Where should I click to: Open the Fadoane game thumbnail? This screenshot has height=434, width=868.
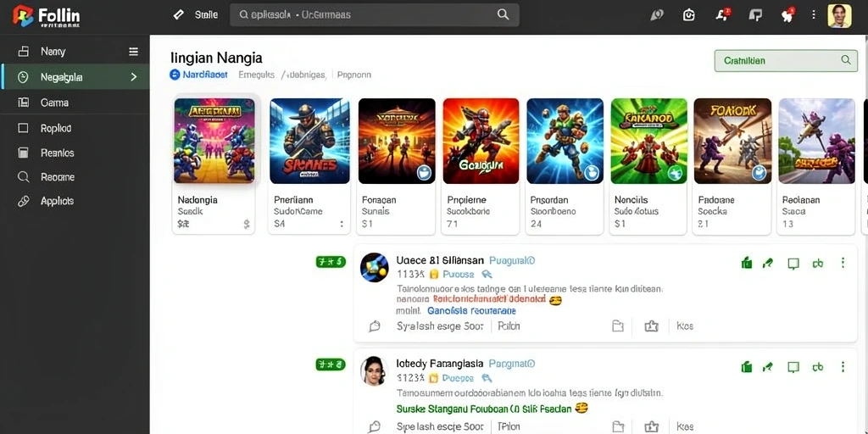(x=732, y=141)
